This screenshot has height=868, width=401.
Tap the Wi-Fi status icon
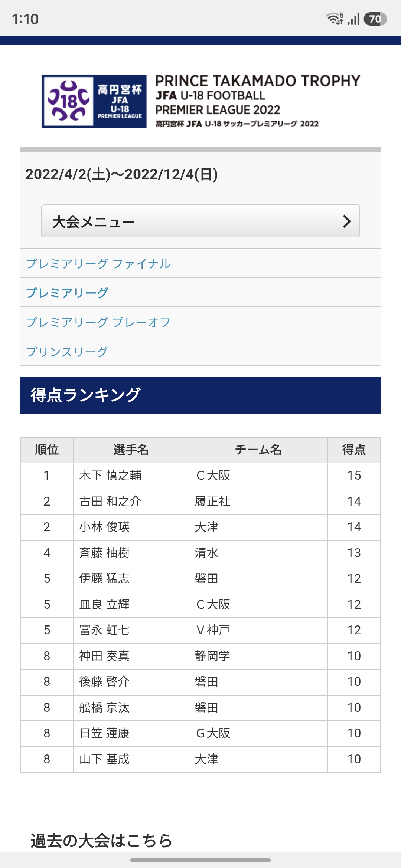click(335, 19)
